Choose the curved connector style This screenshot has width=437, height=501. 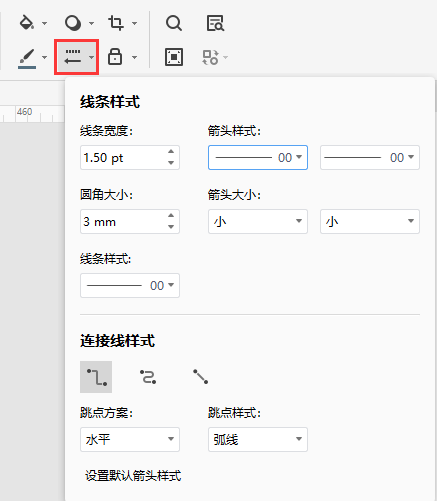pyautogui.click(x=148, y=377)
